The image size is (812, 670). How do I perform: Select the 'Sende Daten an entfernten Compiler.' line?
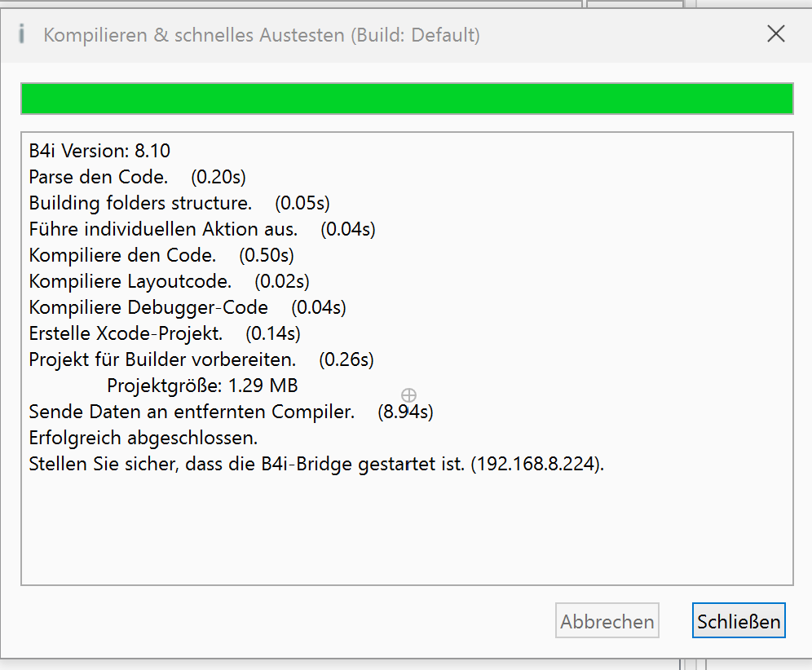tap(192, 412)
